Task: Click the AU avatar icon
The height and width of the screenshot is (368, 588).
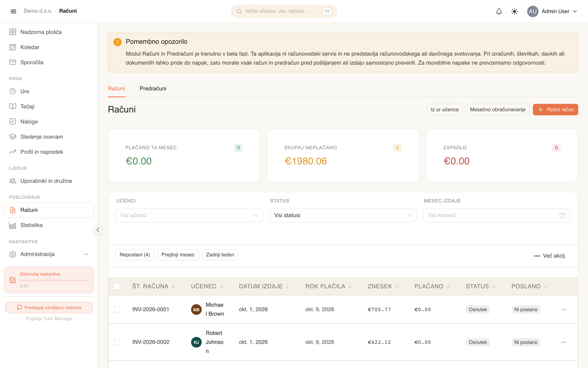Action: [x=533, y=11]
